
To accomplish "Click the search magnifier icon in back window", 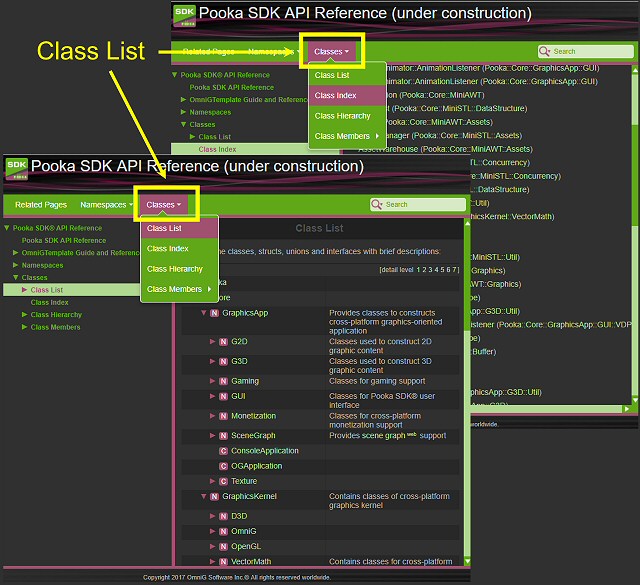I will 544,51.
